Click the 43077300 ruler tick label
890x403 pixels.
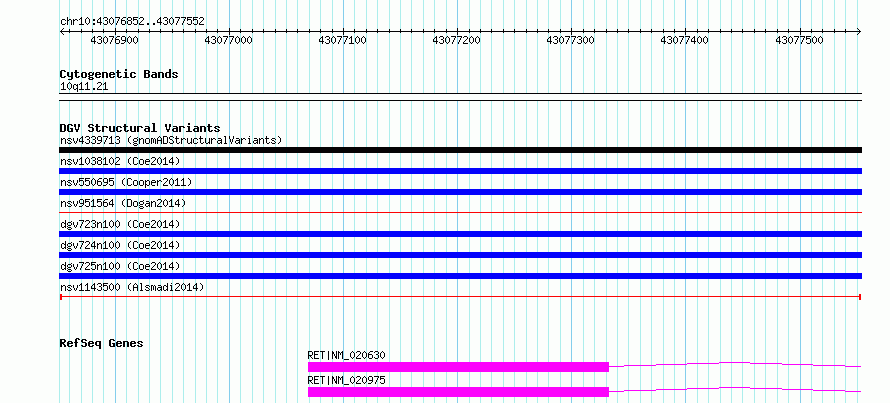tap(570, 40)
